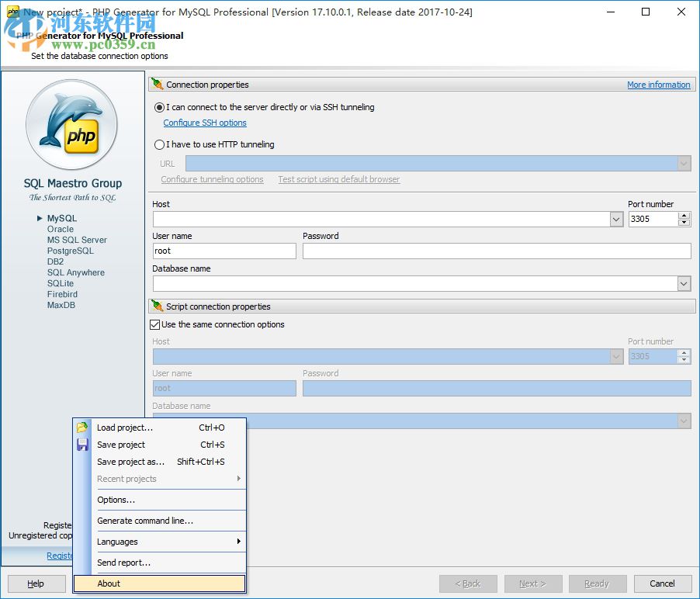Image resolution: width=700 pixels, height=599 pixels.
Task: Select the HTTP tunneling radio button
Action: pyautogui.click(x=158, y=144)
